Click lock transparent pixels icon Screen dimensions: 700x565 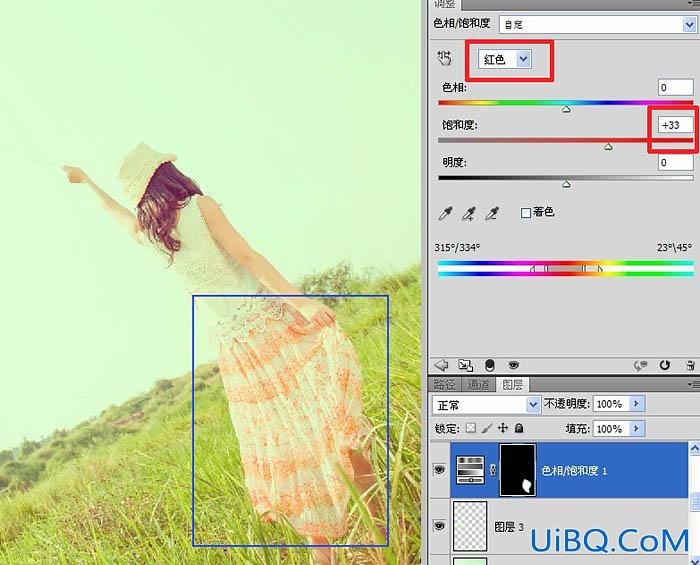[x=471, y=428]
